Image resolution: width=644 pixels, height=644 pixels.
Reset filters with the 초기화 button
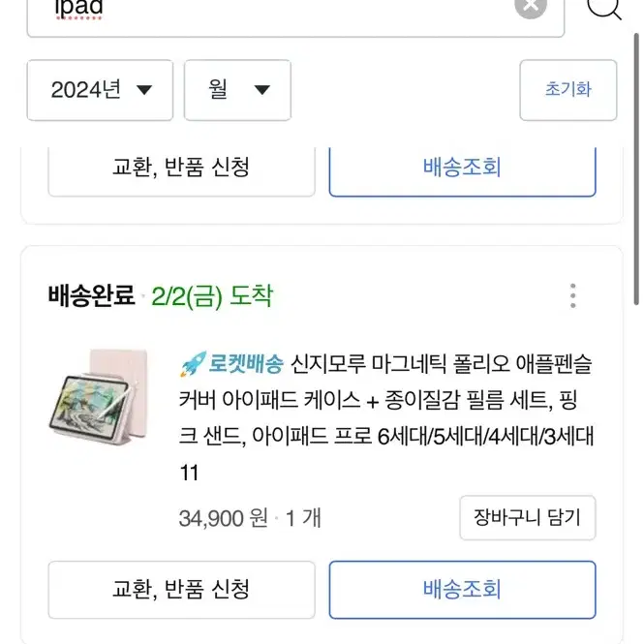(568, 90)
